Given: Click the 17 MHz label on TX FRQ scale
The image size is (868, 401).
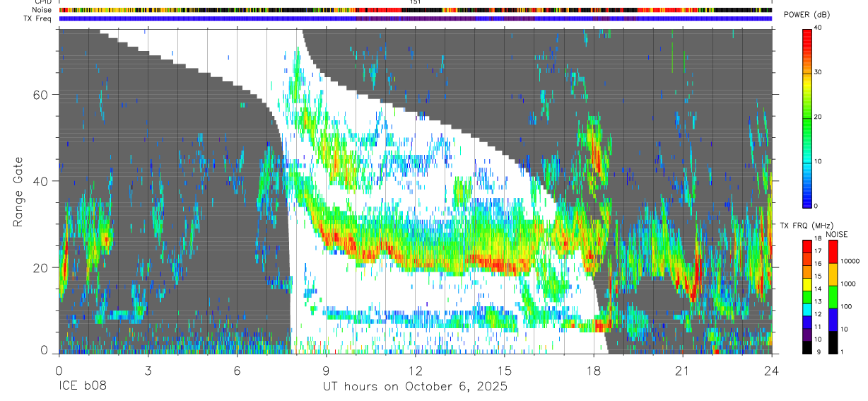Looking at the screenshot, I should [x=818, y=251].
